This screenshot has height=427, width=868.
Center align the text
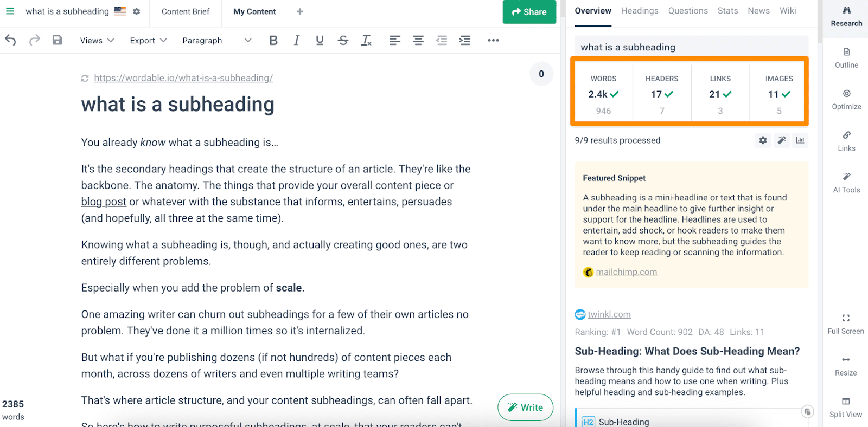pos(418,40)
